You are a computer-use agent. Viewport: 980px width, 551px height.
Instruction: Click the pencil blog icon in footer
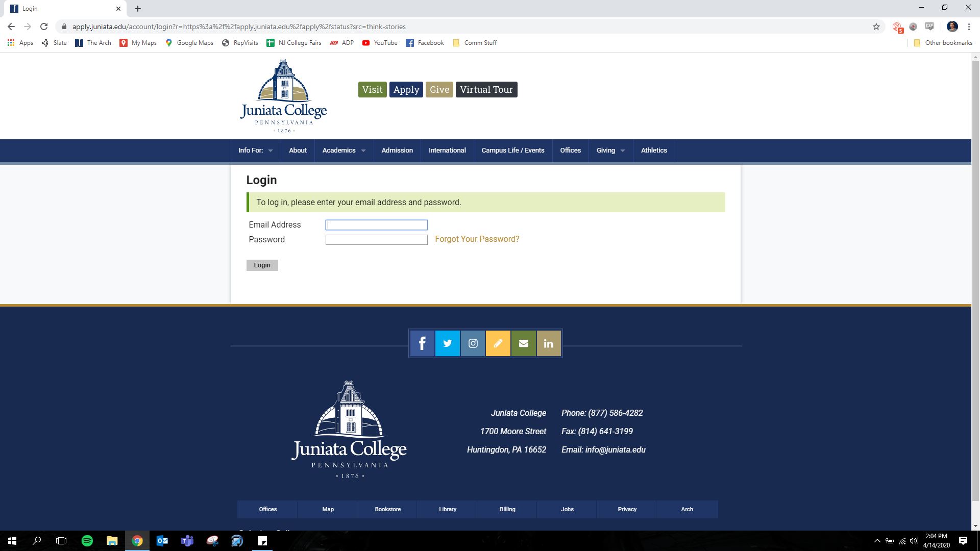498,343
